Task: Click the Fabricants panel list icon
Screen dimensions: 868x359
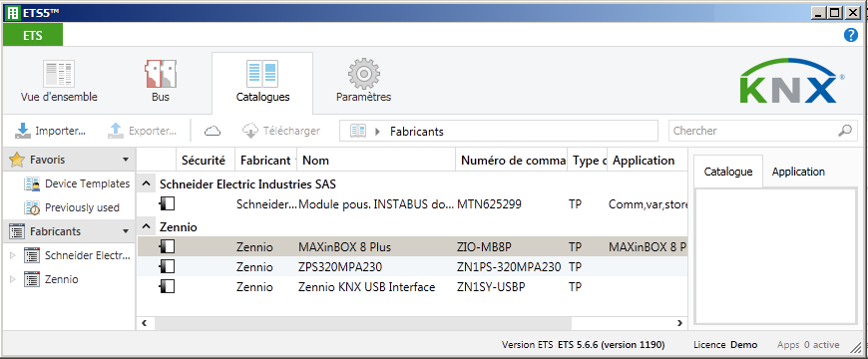Action: 17,231
